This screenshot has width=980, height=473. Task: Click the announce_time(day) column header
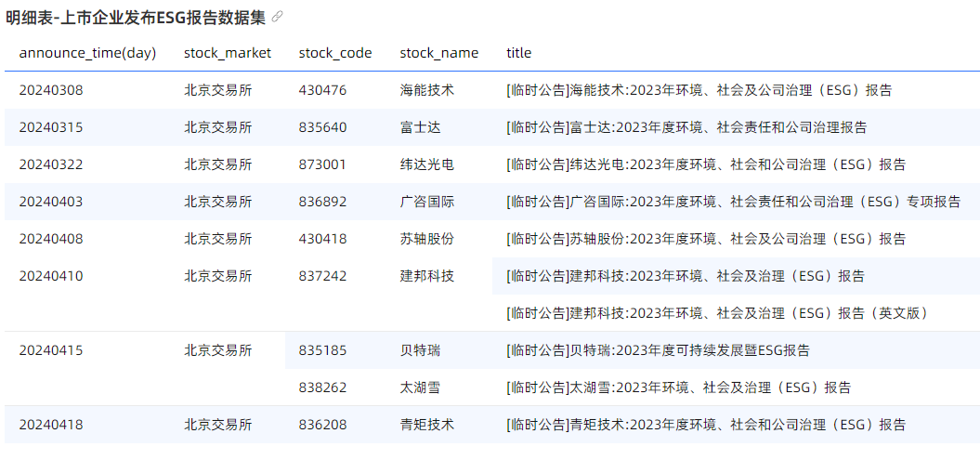(87, 53)
